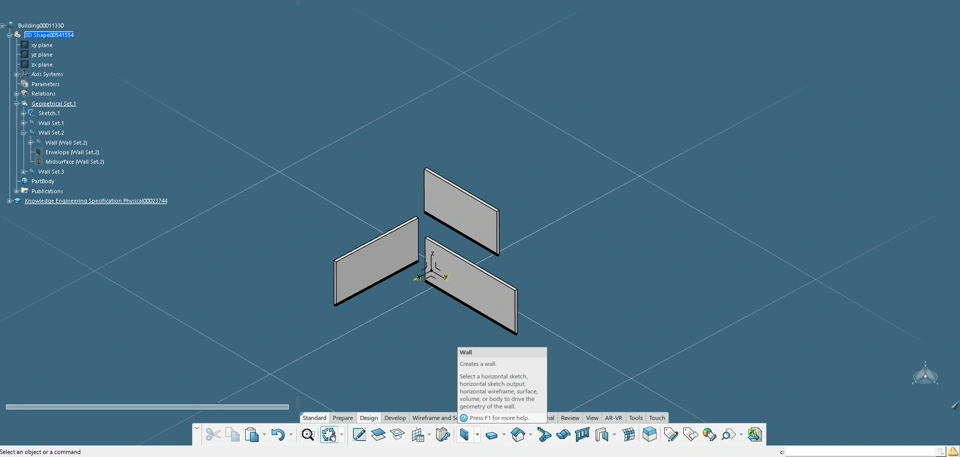This screenshot has width=960, height=457.
Task: Select Parameters in the tree
Action: click(x=45, y=84)
